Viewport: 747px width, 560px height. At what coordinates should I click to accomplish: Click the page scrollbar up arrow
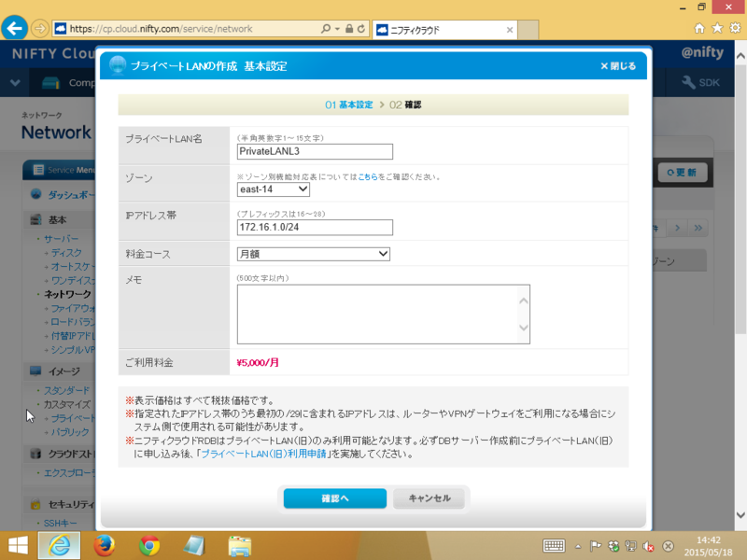click(x=740, y=56)
